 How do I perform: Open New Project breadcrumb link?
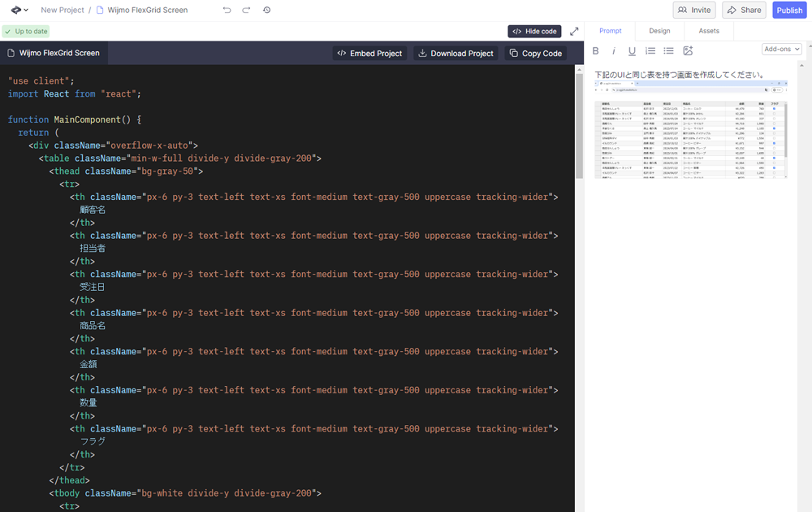click(63, 10)
